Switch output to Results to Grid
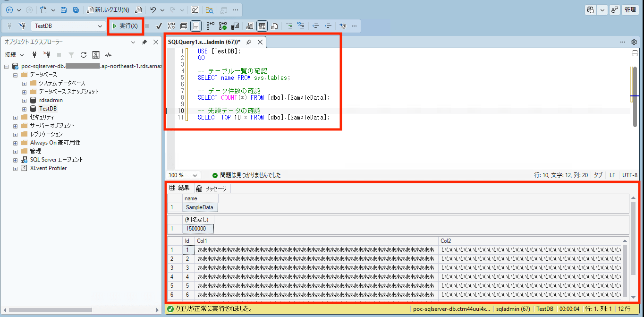Viewport: 644px width, 317px height. pos(262,26)
